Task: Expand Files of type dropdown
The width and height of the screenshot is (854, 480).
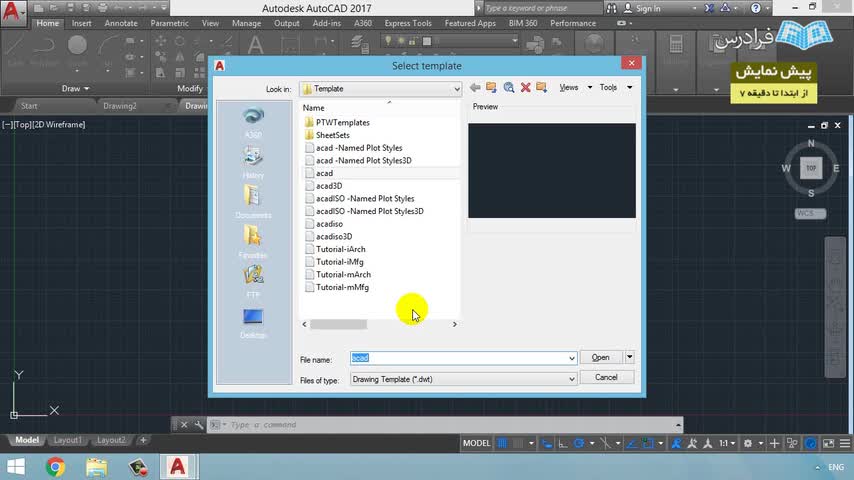Action: tap(571, 379)
